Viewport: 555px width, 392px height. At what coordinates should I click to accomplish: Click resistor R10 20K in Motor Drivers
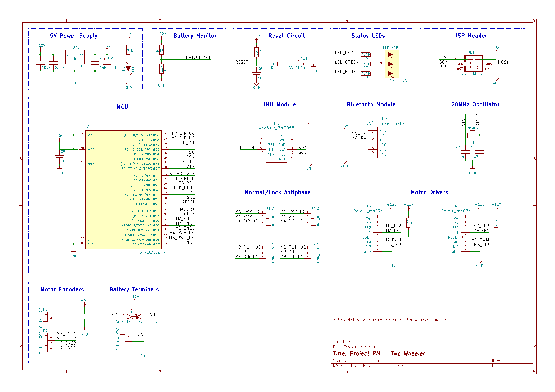point(496,223)
